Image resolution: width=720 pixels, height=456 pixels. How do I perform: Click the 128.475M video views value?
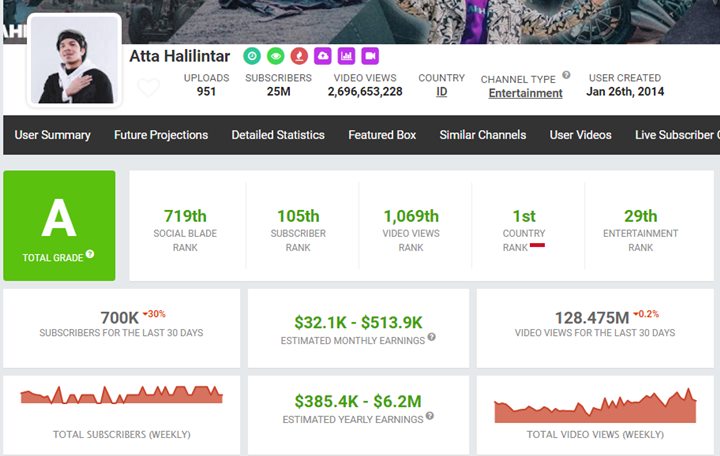click(x=592, y=317)
